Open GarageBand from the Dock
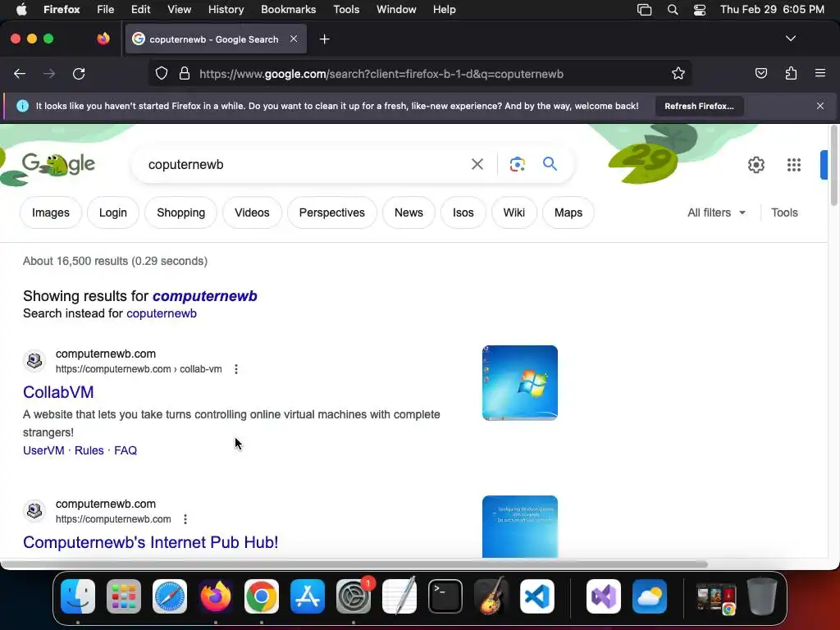 pos(491,596)
